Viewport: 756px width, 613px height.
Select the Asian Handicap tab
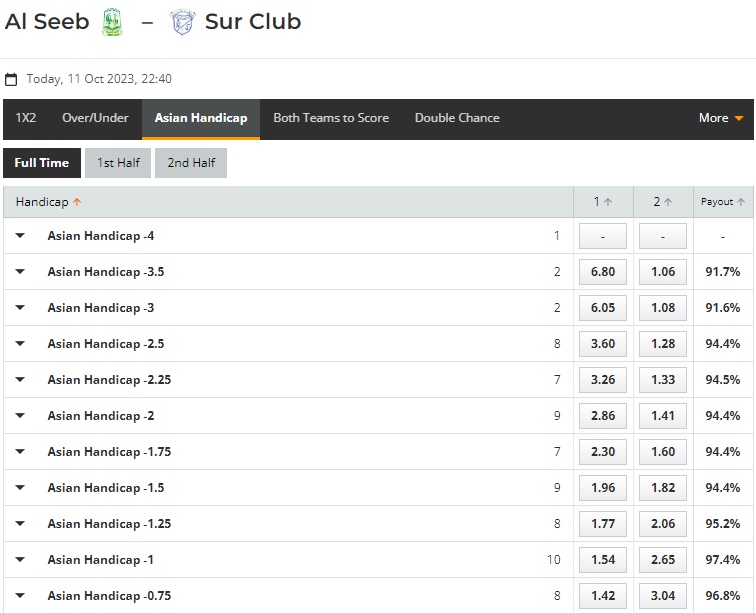(201, 118)
